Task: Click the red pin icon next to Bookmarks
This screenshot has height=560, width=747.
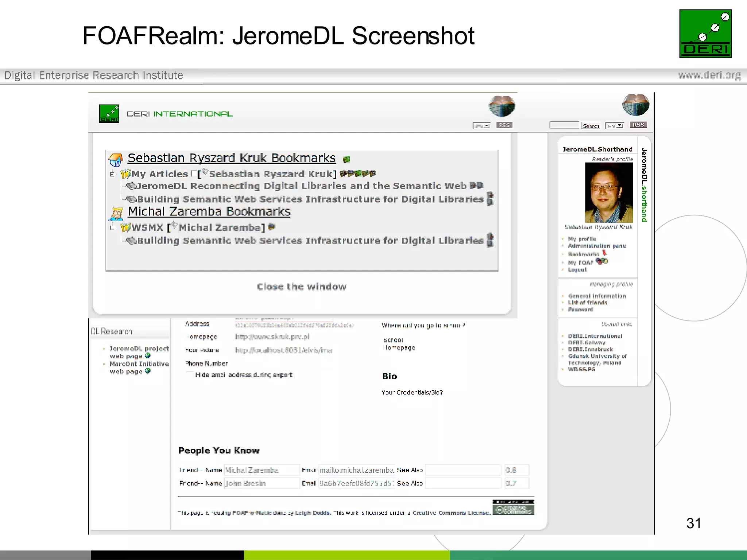Action: click(604, 253)
